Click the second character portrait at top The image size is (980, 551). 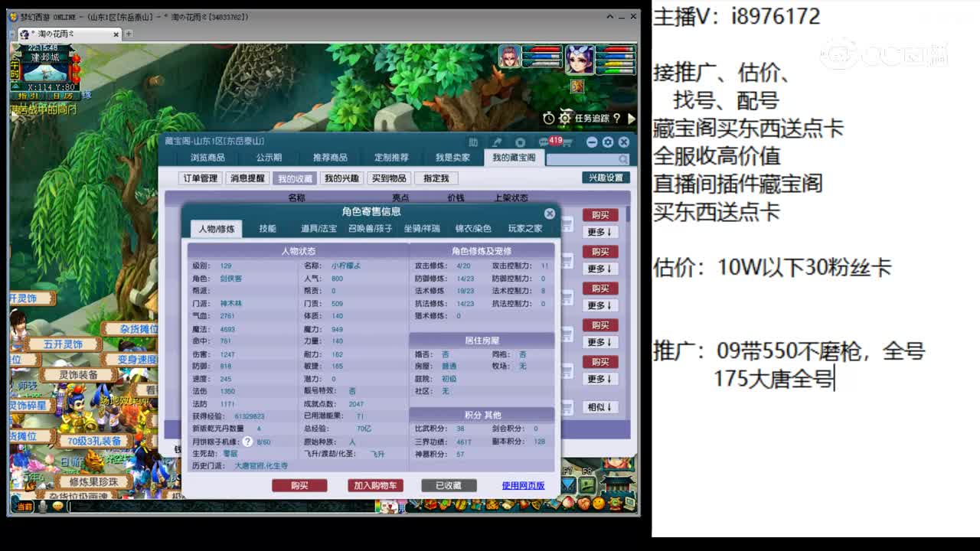click(579, 58)
